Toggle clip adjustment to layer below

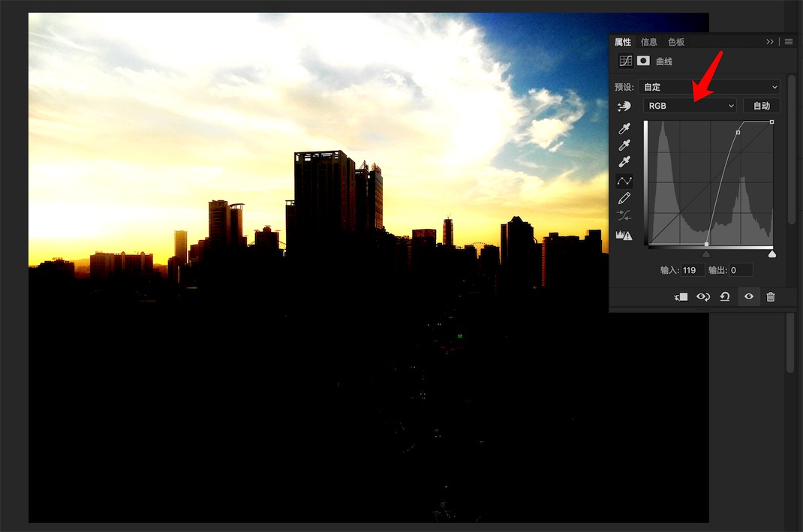pos(681,297)
